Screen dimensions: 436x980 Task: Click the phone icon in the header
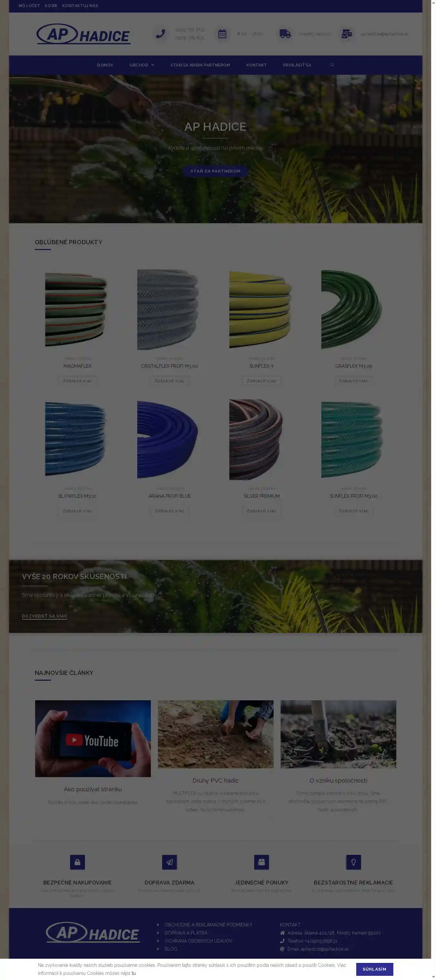160,34
